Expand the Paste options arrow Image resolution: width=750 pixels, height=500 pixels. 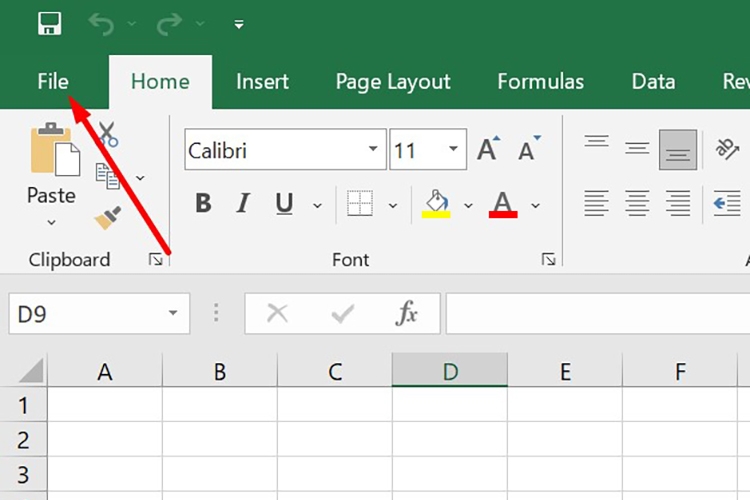coord(51,222)
